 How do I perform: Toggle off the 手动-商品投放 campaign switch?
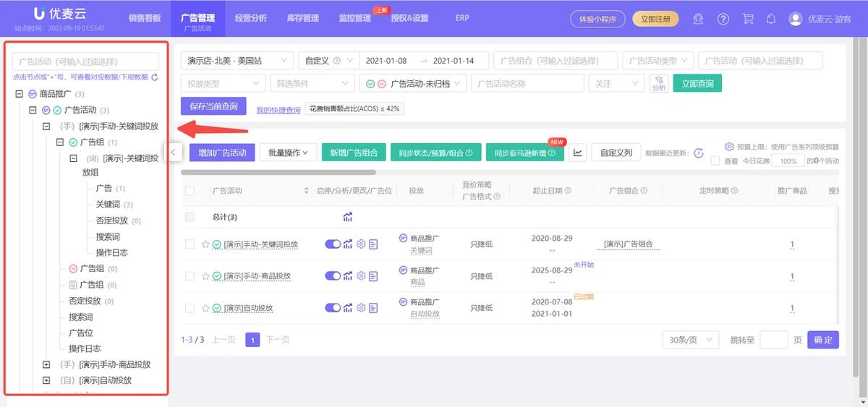(333, 276)
